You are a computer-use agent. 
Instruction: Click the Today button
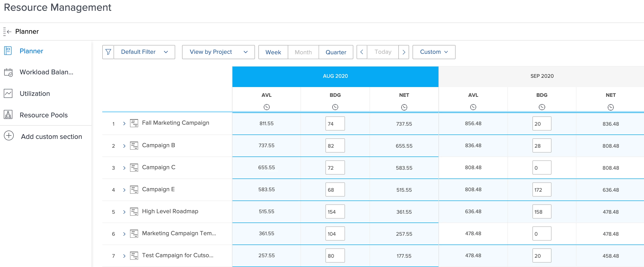tap(382, 52)
